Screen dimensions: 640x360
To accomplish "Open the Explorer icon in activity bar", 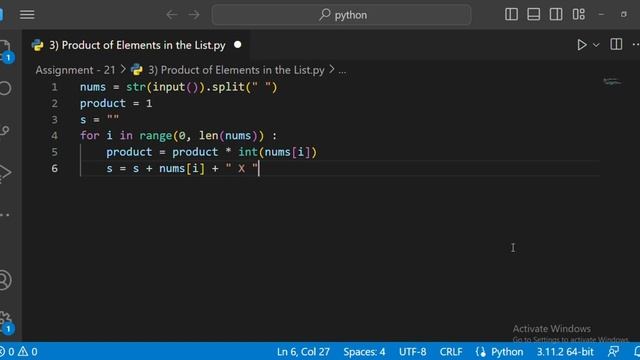I will [5, 50].
